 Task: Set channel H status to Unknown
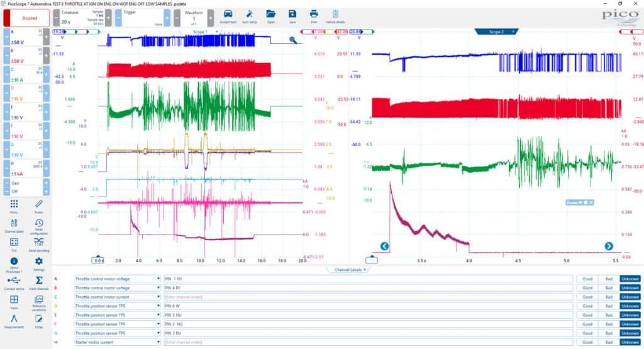(630, 342)
